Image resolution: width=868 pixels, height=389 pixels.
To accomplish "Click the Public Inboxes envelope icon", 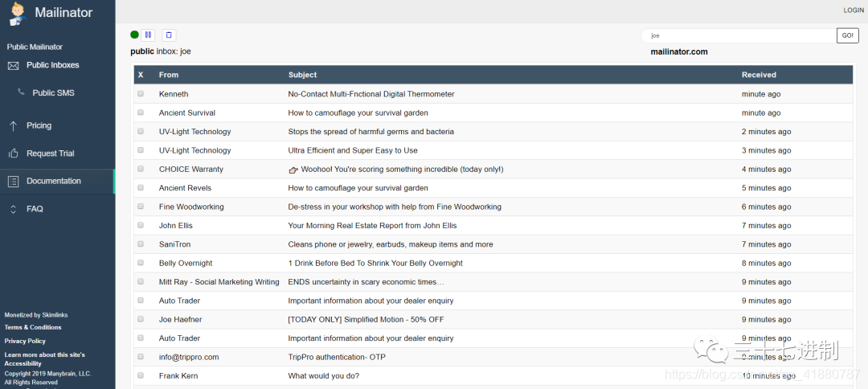I will (14, 65).
